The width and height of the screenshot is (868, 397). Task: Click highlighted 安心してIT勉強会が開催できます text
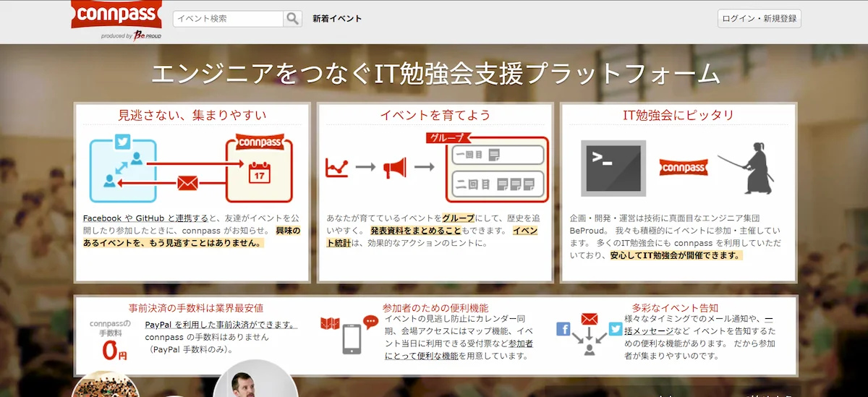point(676,255)
